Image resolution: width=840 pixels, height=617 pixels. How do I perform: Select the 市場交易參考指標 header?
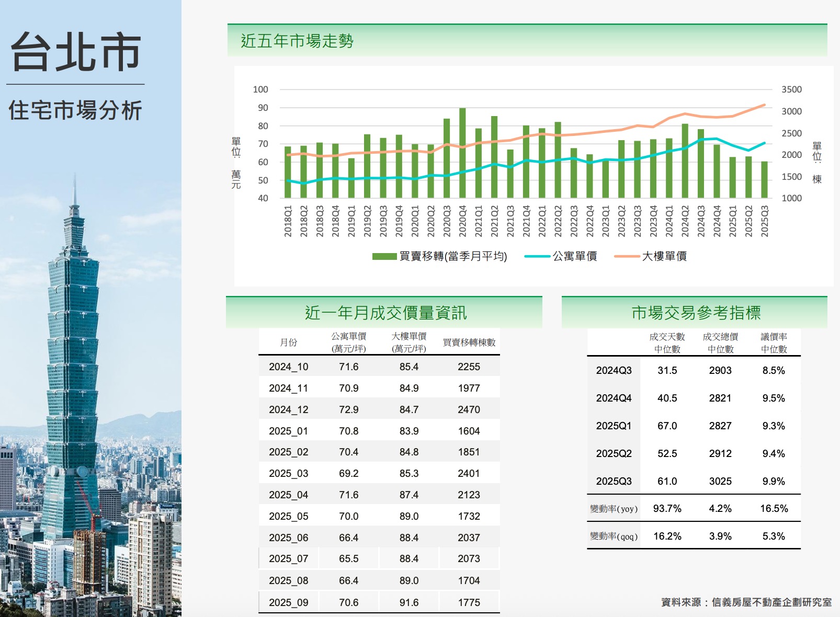point(696,313)
